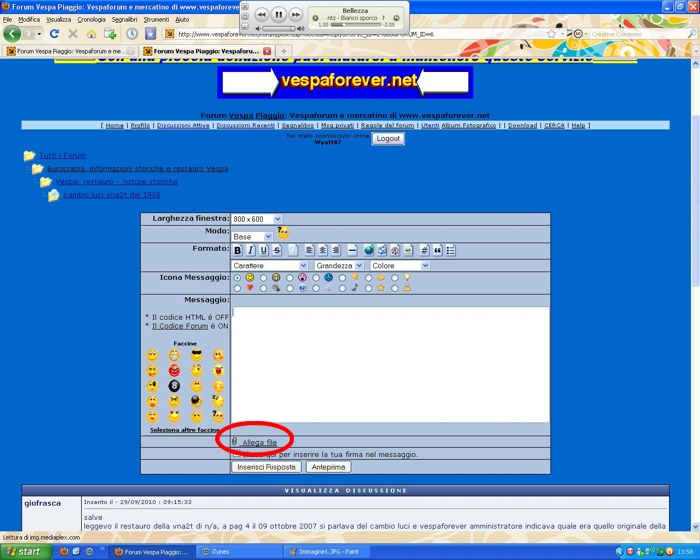Switch to first Vespaforum browser tab
Screen dimensions: 700x560
tap(69, 51)
